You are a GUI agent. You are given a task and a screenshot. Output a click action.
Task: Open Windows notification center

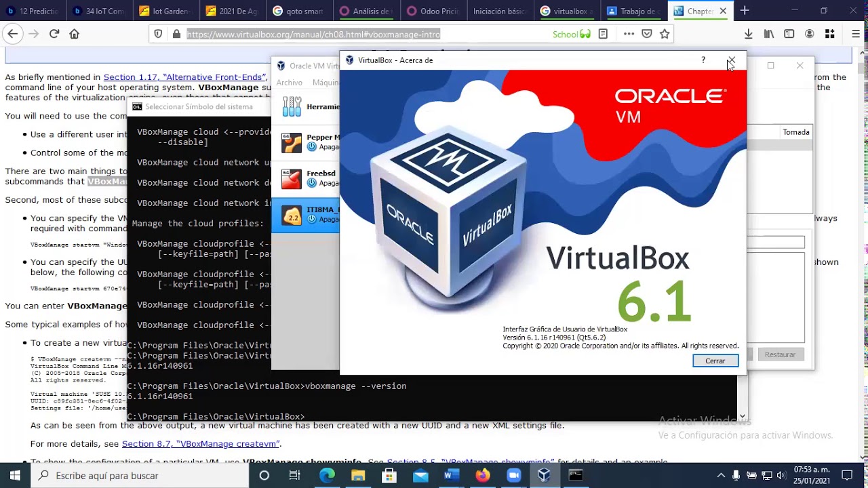coord(847,475)
